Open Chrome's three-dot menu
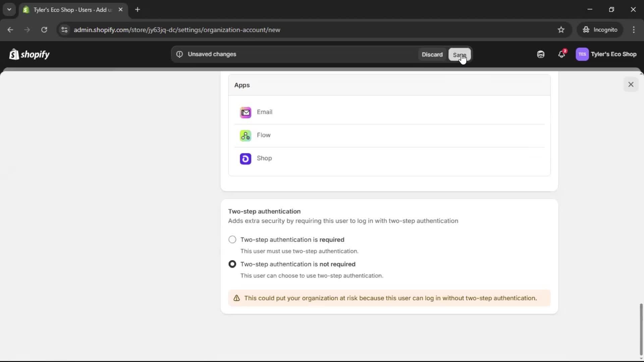Screen dimensions: 644x362 [634, 30]
